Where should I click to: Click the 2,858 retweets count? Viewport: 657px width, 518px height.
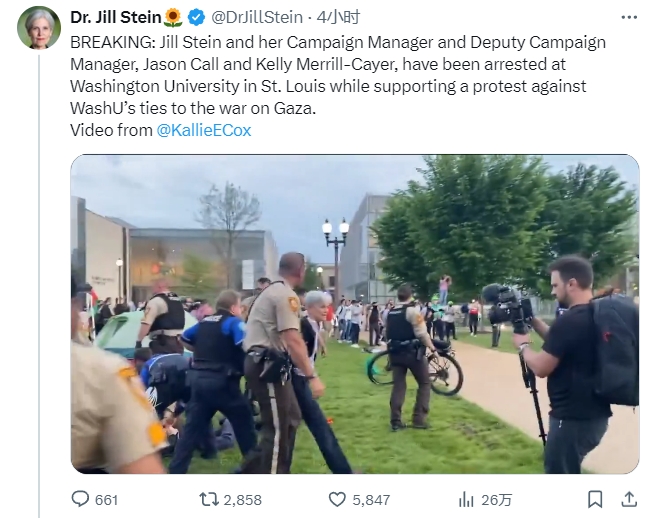pos(243,500)
